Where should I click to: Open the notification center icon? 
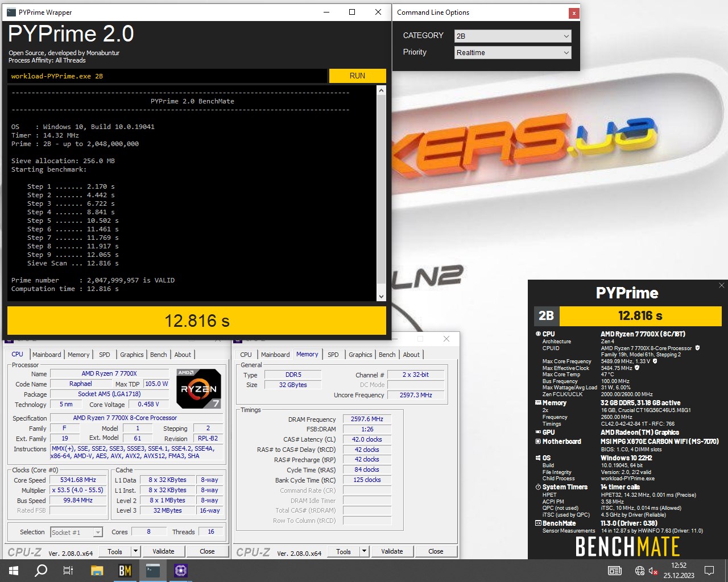coord(709,571)
